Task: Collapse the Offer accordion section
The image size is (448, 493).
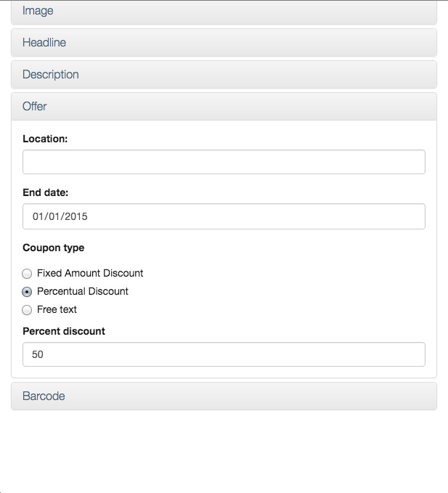Action: tap(224, 106)
